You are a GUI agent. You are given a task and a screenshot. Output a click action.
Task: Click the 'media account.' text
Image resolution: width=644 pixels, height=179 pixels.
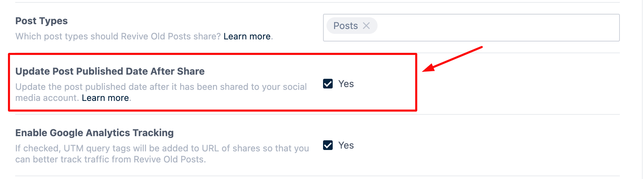47,98
